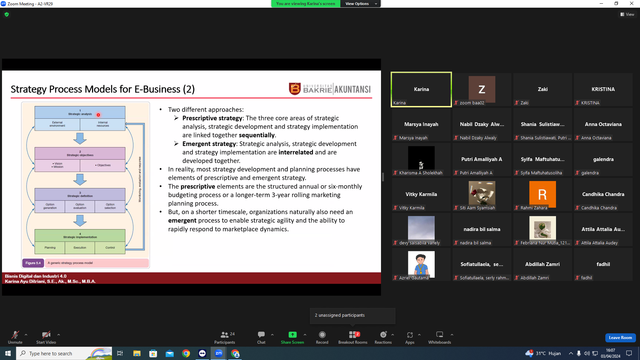This screenshot has height=360, width=640.
Task: Click Candhika Chandra's participant tile
Action: [603, 194]
